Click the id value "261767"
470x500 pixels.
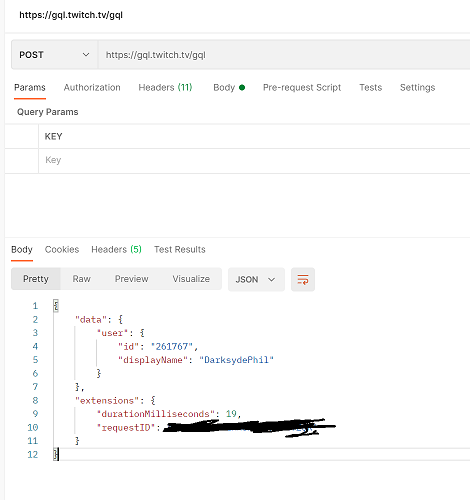click(x=172, y=347)
